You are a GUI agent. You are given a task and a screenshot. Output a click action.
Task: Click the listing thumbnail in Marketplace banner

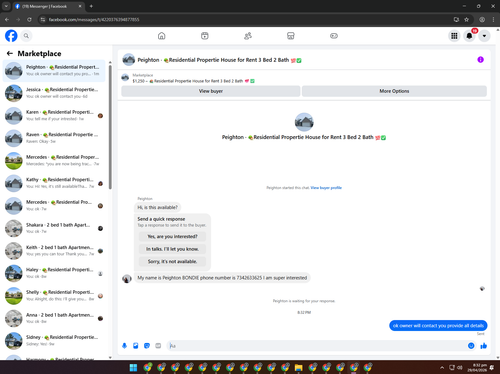(125, 78)
